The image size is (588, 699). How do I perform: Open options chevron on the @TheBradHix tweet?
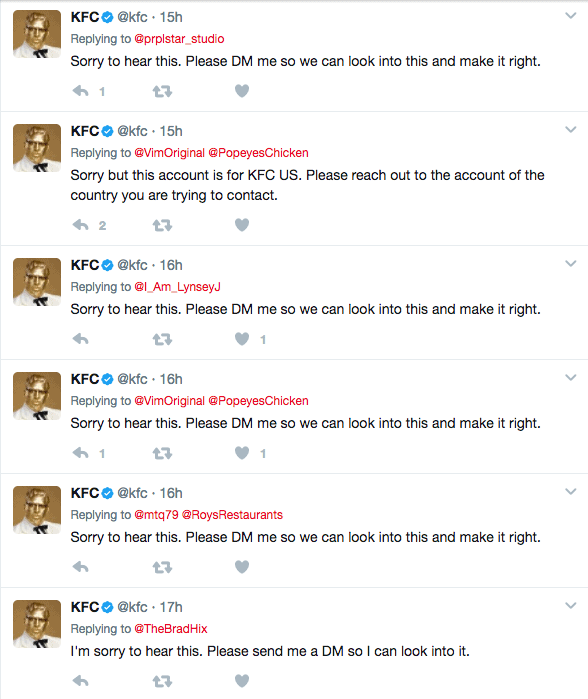pos(571,606)
